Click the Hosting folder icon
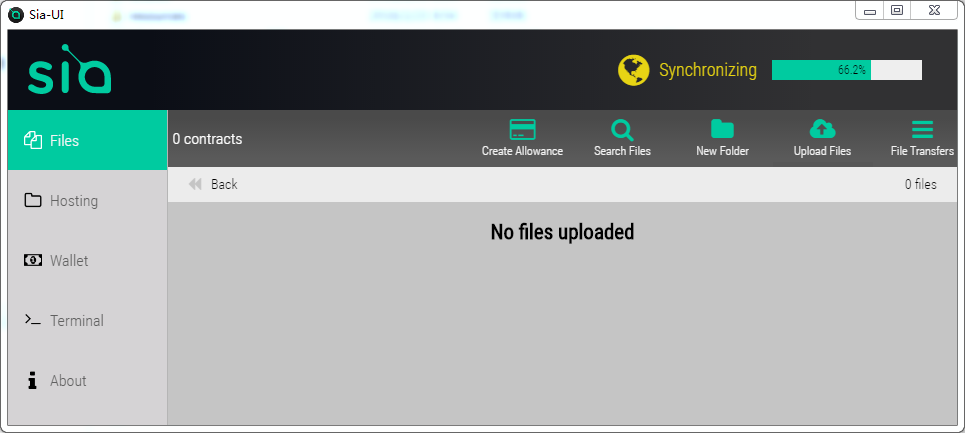The width and height of the screenshot is (965, 433). [33, 200]
